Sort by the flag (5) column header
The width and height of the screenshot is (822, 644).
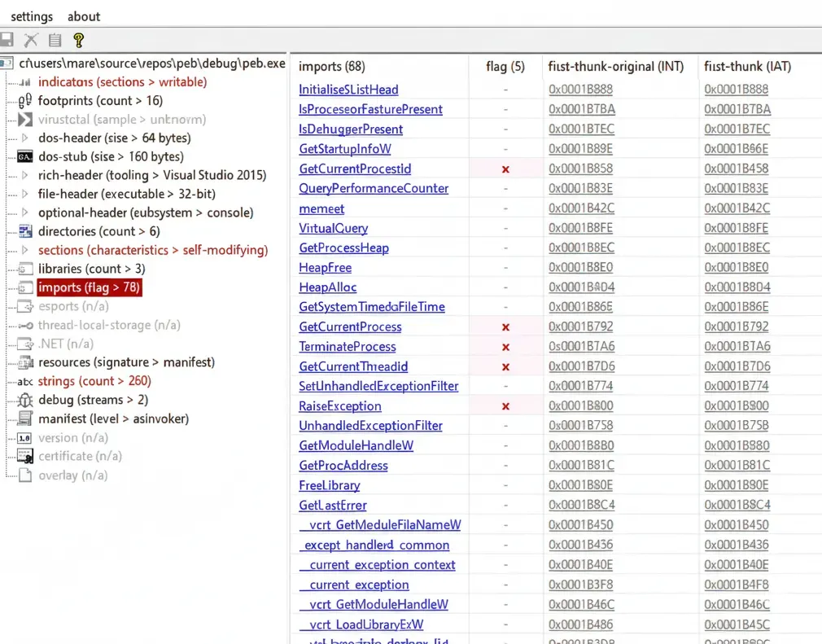click(505, 67)
